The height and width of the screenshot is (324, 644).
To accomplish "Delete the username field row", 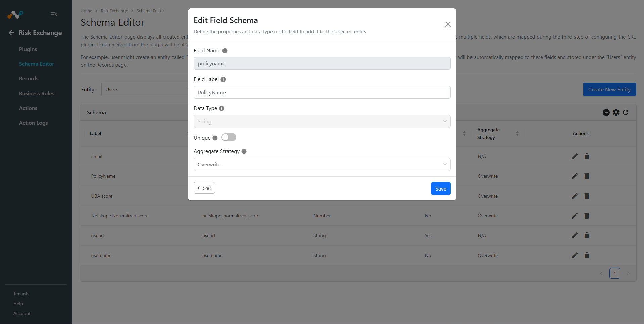I will 587,255.
